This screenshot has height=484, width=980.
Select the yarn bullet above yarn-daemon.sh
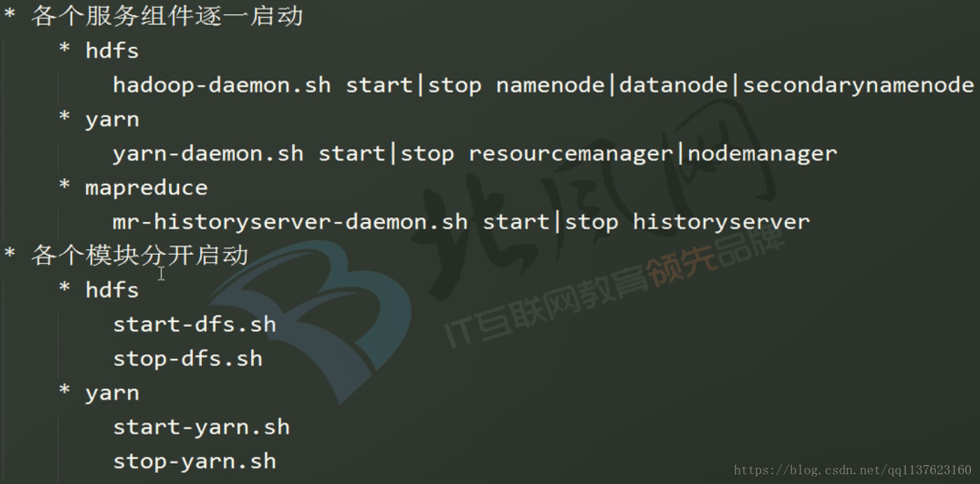(112, 119)
